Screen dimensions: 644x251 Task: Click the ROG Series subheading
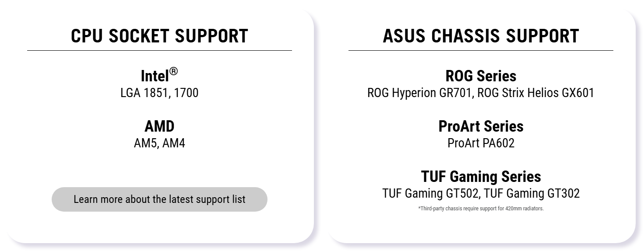(x=481, y=76)
